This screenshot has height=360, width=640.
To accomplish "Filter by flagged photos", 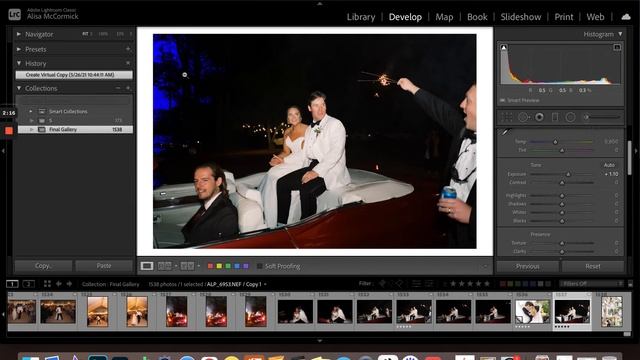I will pyautogui.click(x=382, y=284).
